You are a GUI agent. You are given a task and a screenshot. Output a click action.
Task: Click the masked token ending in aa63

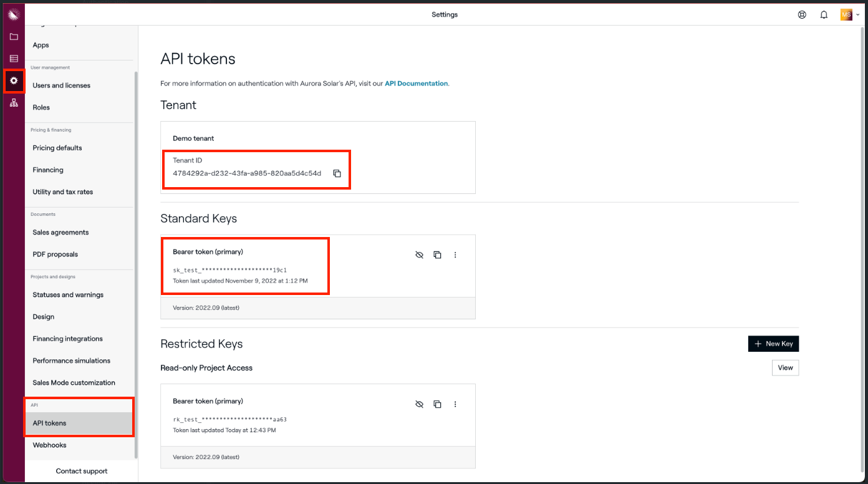tap(229, 420)
